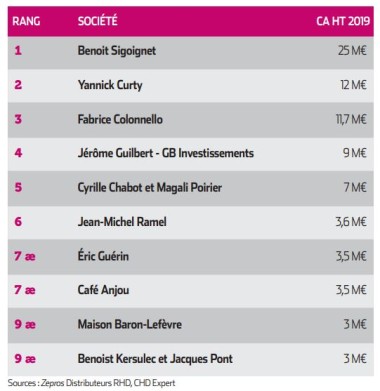Select the Jean-Michel Ramel row
Viewport: 380px width, 391px height.
(x=191, y=222)
